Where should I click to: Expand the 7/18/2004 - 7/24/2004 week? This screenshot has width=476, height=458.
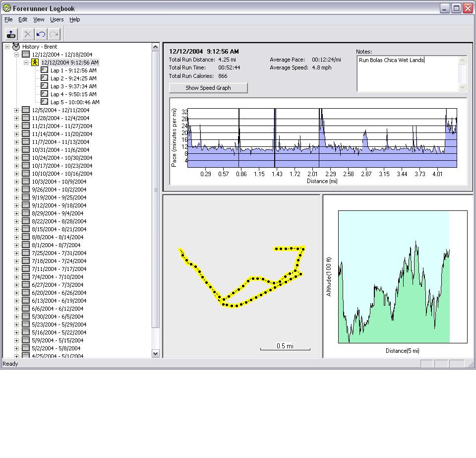(x=17, y=261)
